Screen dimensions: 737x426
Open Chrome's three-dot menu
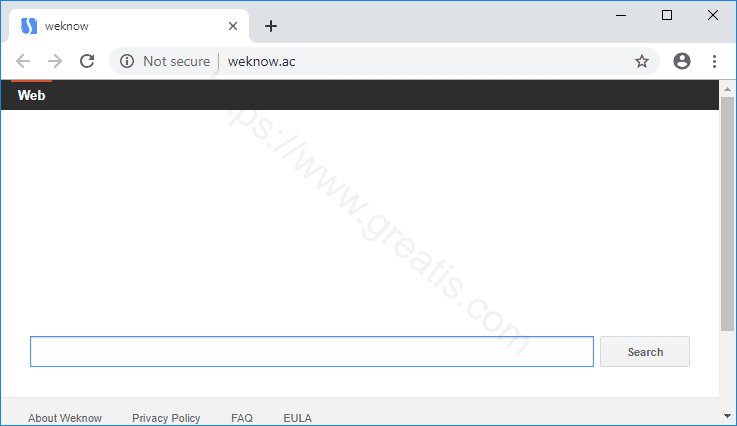714,61
